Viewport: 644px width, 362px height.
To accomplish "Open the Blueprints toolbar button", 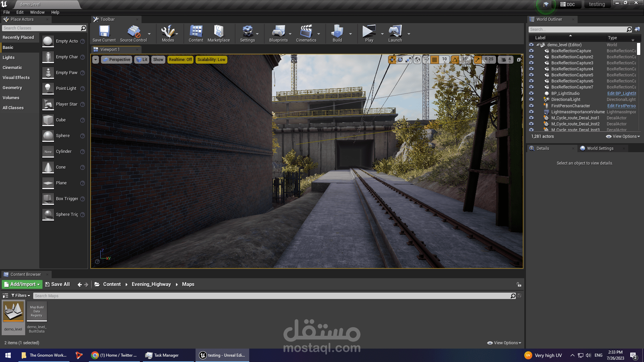I will pyautogui.click(x=278, y=33).
